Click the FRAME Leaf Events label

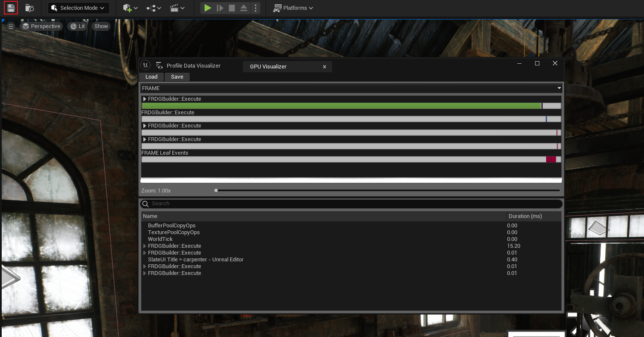[x=165, y=153]
